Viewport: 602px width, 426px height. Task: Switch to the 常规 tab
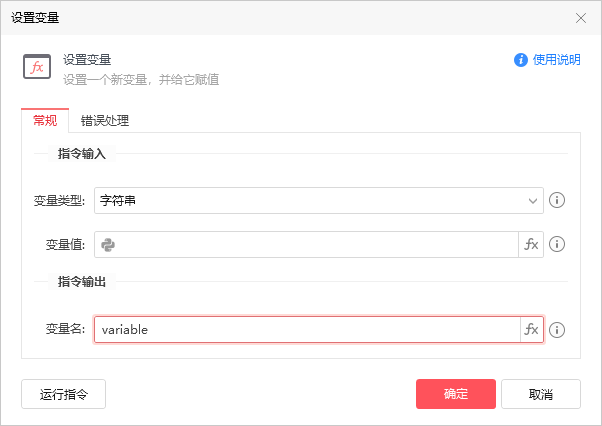tap(45, 121)
